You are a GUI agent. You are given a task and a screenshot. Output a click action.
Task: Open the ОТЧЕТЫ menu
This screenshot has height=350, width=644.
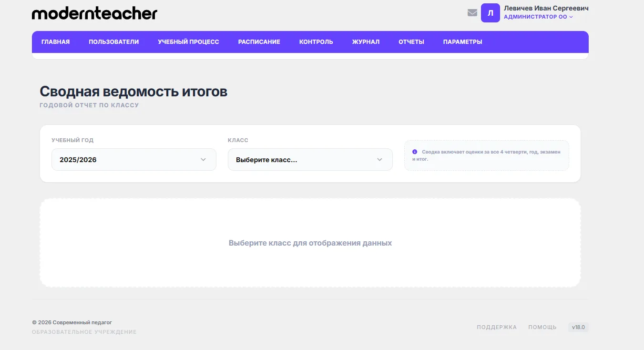411,42
